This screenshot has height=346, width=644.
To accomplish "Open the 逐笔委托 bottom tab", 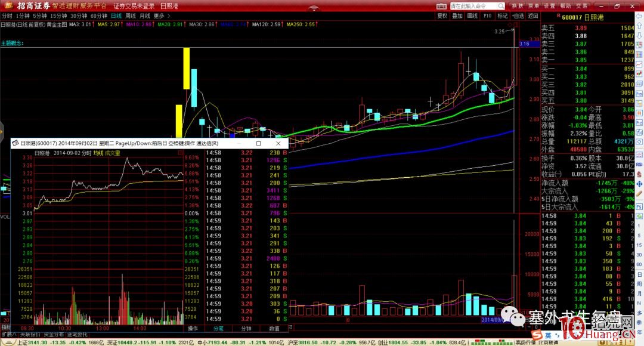I will (x=77, y=334).
